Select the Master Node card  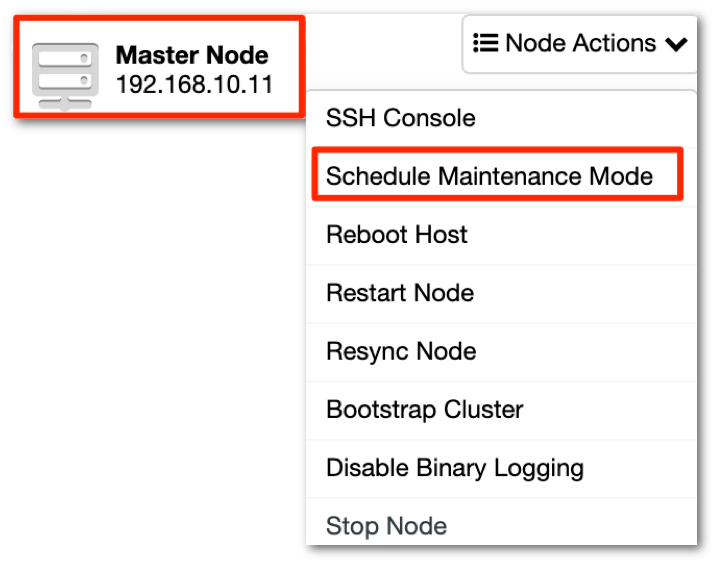pyautogui.click(x=159, y=67)
